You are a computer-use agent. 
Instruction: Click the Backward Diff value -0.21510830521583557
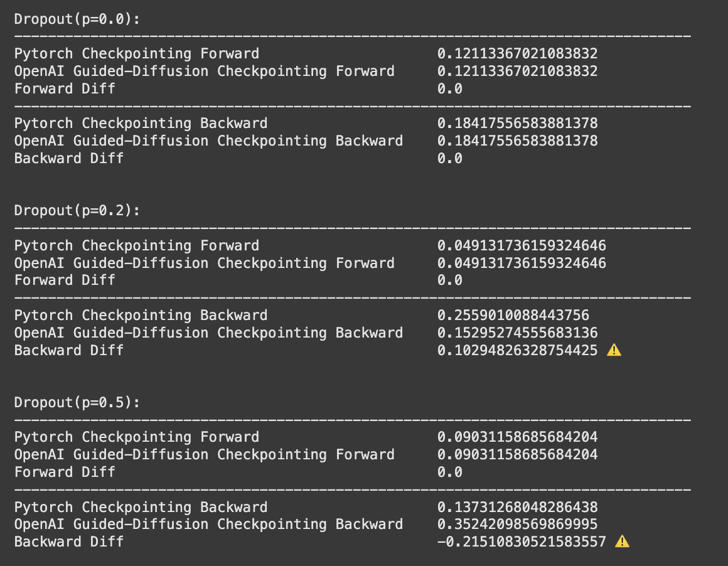pos(522,542)
